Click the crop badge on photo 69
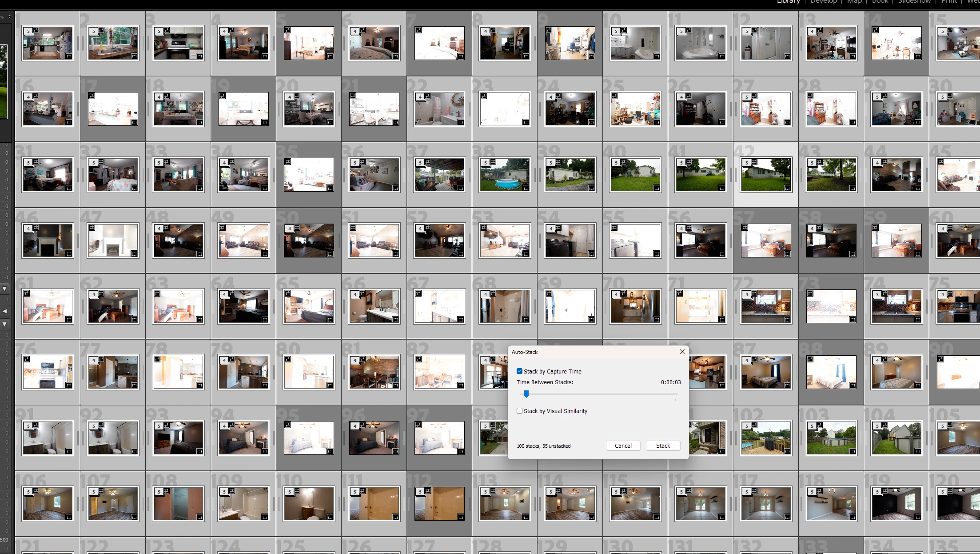980x554 pixels. pyautogui.click(x=591, y=320)
